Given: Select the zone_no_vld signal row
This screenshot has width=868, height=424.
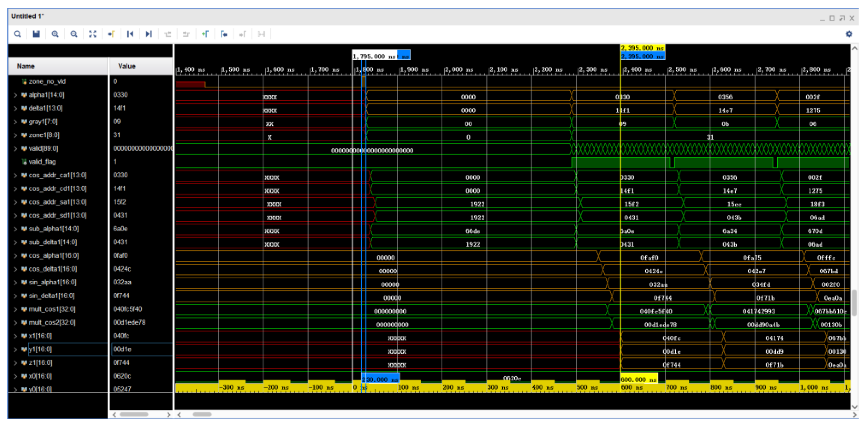Looking at the screenshot, I should (47, 81).
